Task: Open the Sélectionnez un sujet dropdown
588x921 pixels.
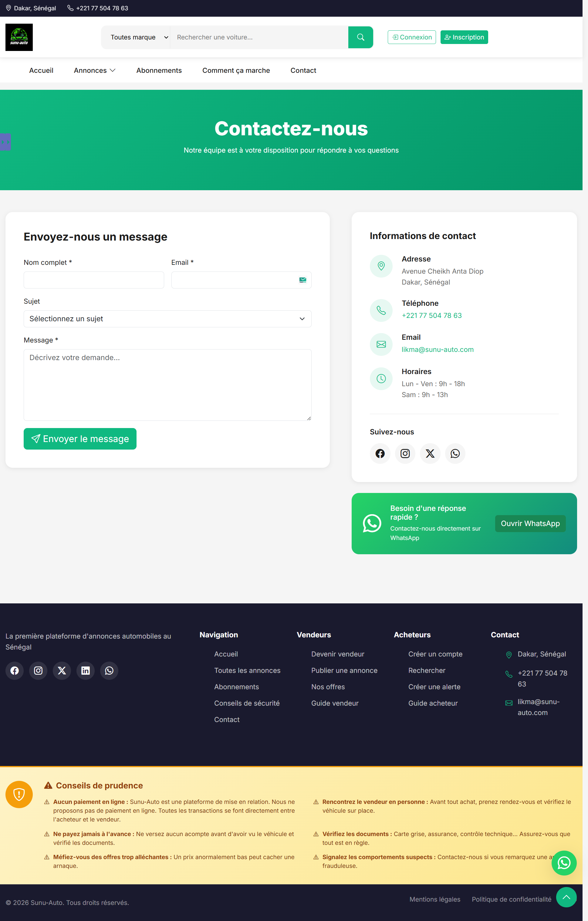Action: click(167, 319)
